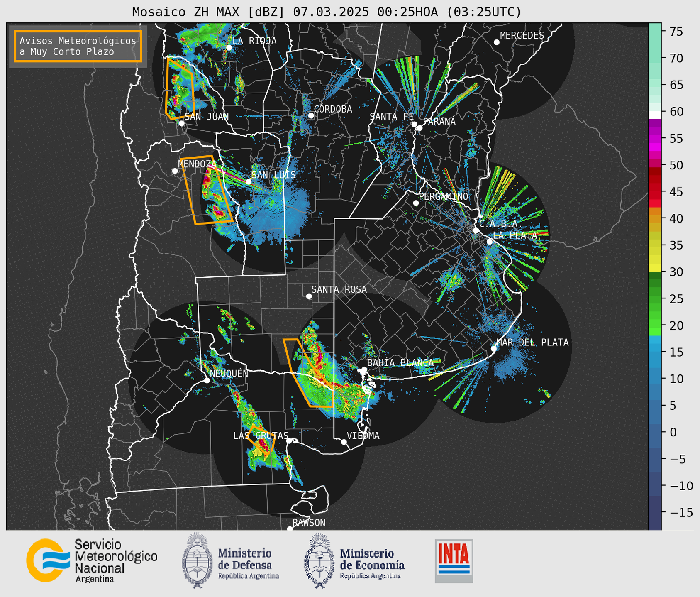Screen dimensions: 700x597
Task: Click the white 60 dBZ band on the scale
Action: (655, 115)
